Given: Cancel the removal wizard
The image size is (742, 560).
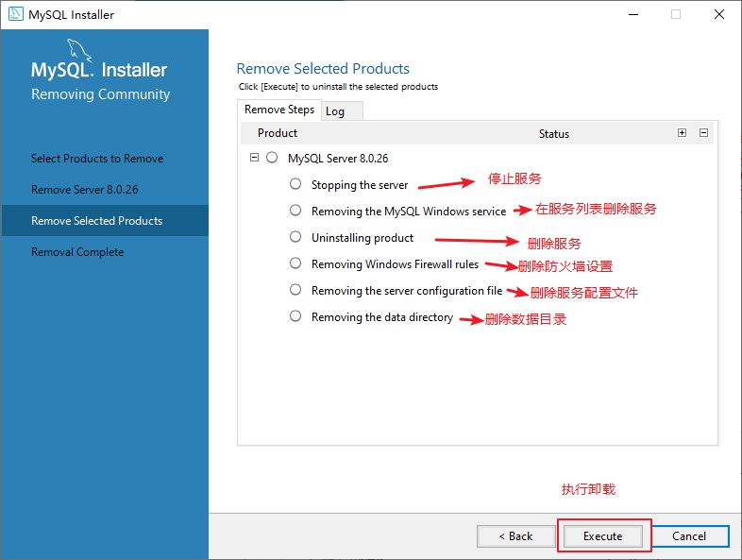Looking at the screenshot, I should click(x=689, y=536).
